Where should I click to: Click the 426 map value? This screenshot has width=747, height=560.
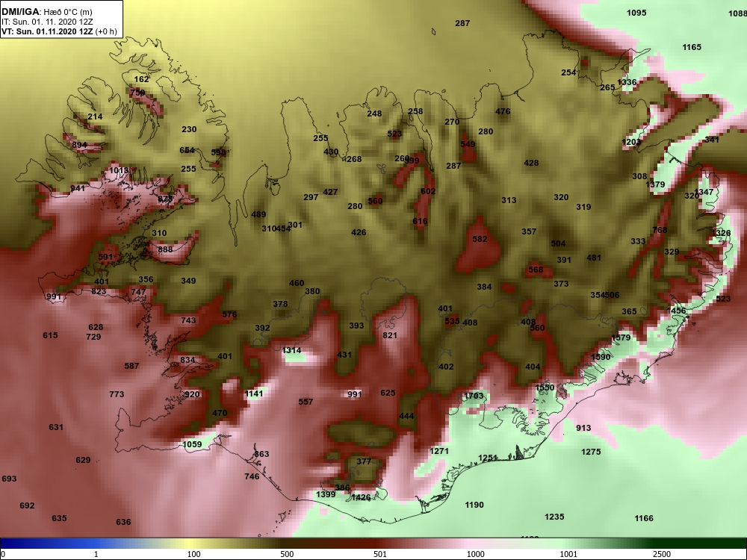[x=359, y=232]
